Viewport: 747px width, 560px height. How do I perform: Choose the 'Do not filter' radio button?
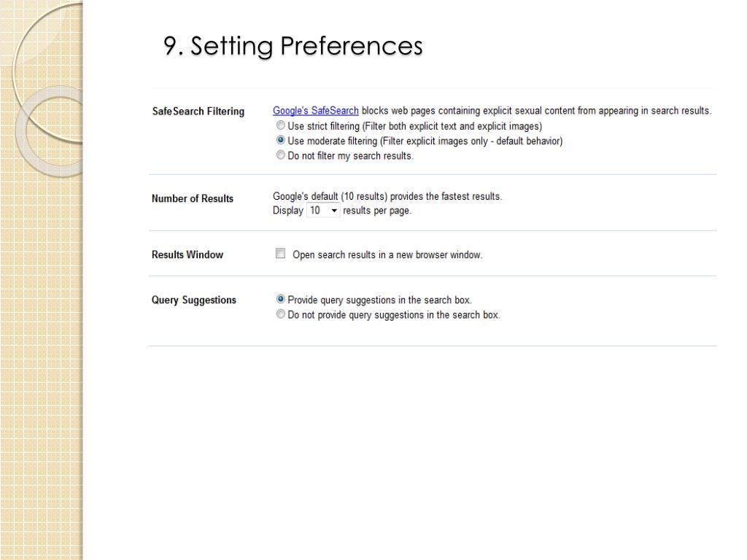tap(281, 155)
